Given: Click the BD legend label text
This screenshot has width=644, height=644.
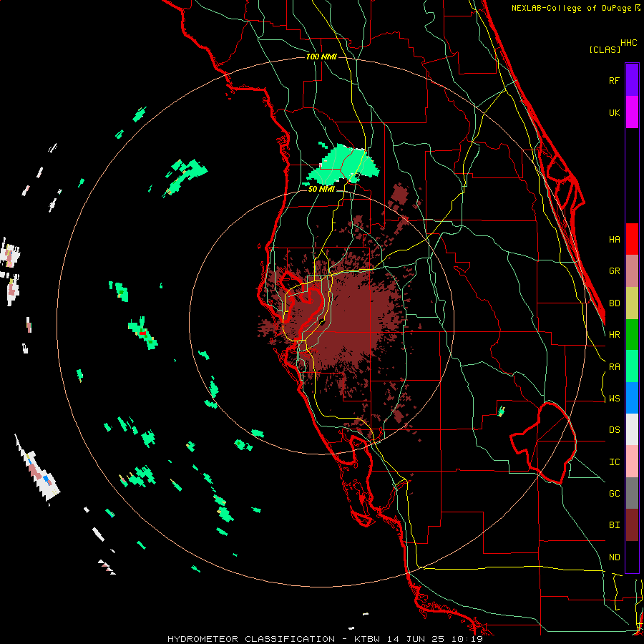Looking at the screenshot, I should click(x=614, y=303).
